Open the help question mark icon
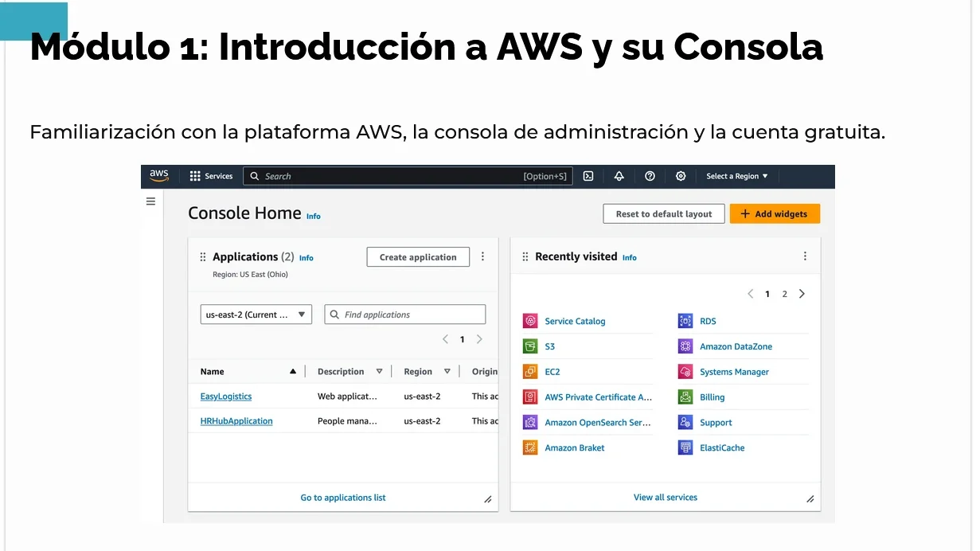The height and width of the screenshot is (551, 980). (650, 176)
